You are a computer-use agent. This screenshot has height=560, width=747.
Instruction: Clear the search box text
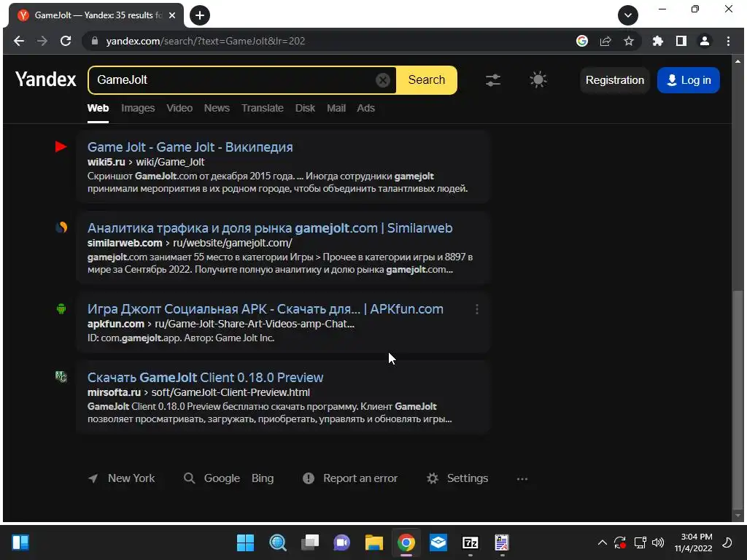[x=382, y=80]
